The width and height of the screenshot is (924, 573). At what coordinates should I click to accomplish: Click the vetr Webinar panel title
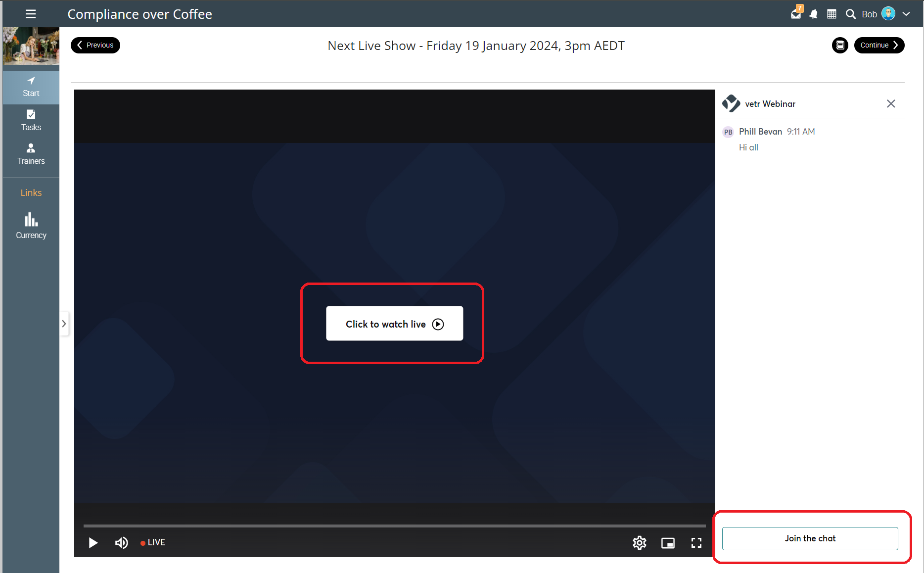point(770,104)
